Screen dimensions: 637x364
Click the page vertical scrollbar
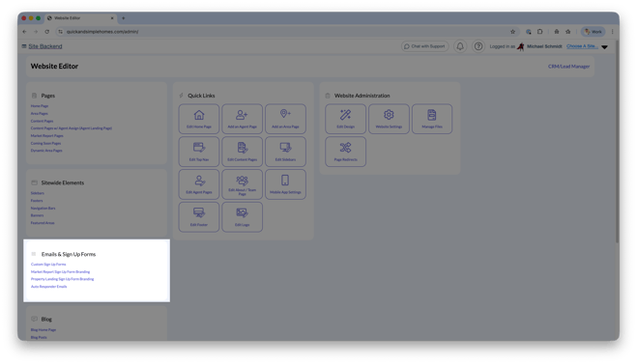click(x=618, y=142)
